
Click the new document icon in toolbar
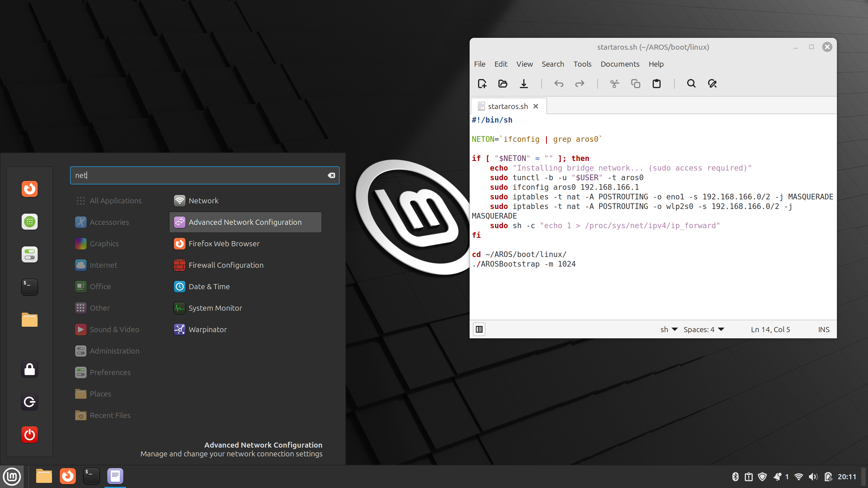tap(482, 83)
